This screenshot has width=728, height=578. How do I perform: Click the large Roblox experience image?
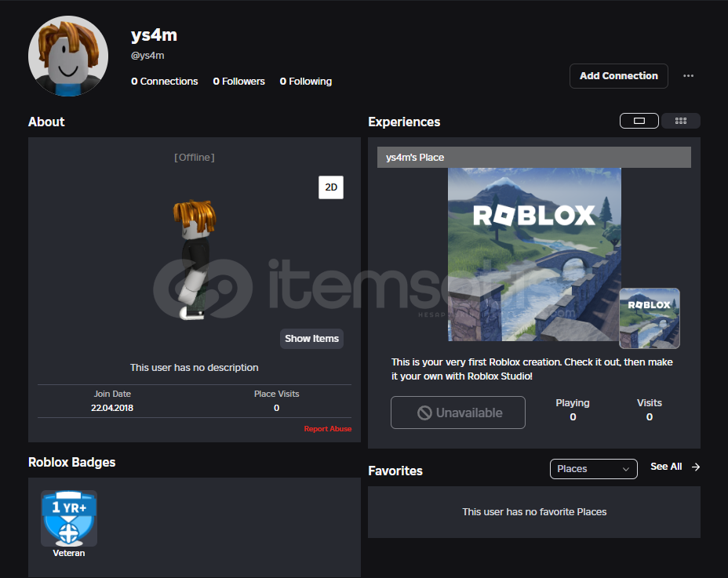[x=534, y=254]
